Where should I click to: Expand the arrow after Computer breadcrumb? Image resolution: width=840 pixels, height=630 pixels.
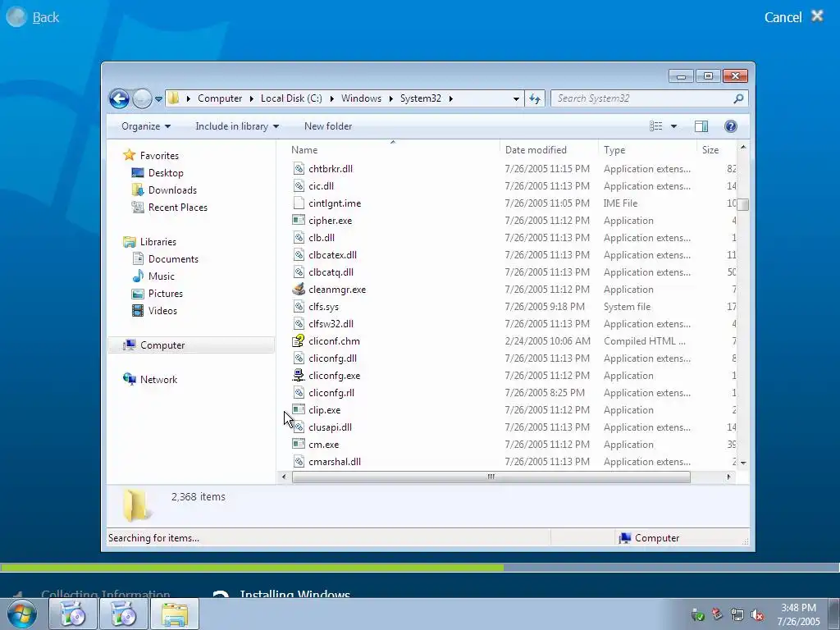point(251,98)
